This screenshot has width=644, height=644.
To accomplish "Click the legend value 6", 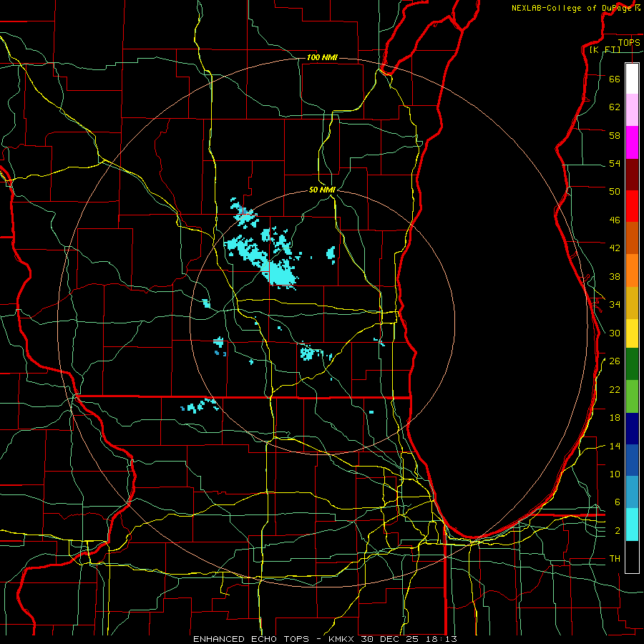I will click(x=617, y=502).
